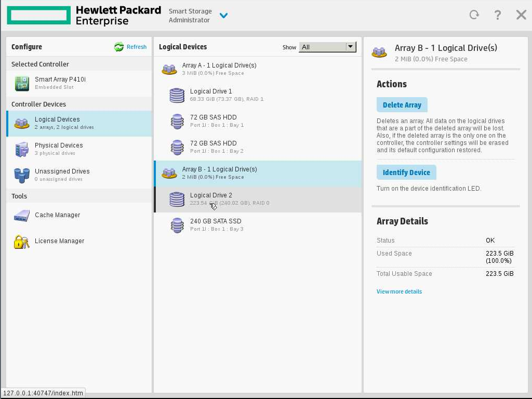The height and width of the screenshot is (399, 532).
Task: Click the Status value OK
Action: click(x=490, y=241)
